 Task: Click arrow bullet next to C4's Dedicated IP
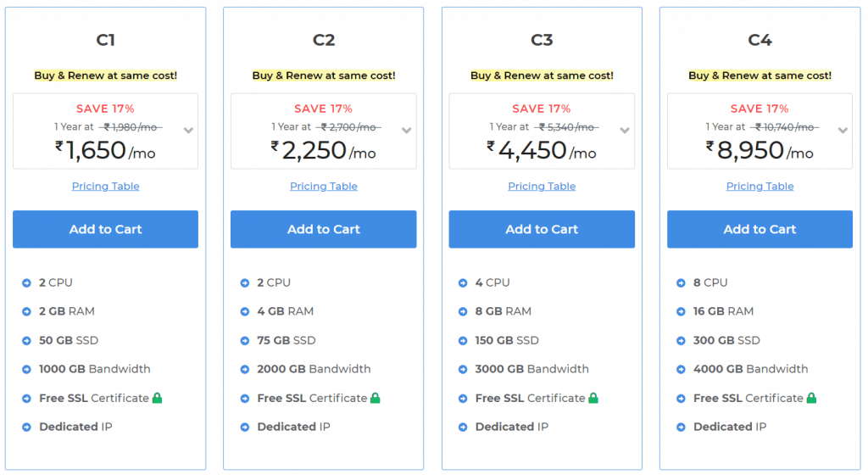[x=681, y=427]
